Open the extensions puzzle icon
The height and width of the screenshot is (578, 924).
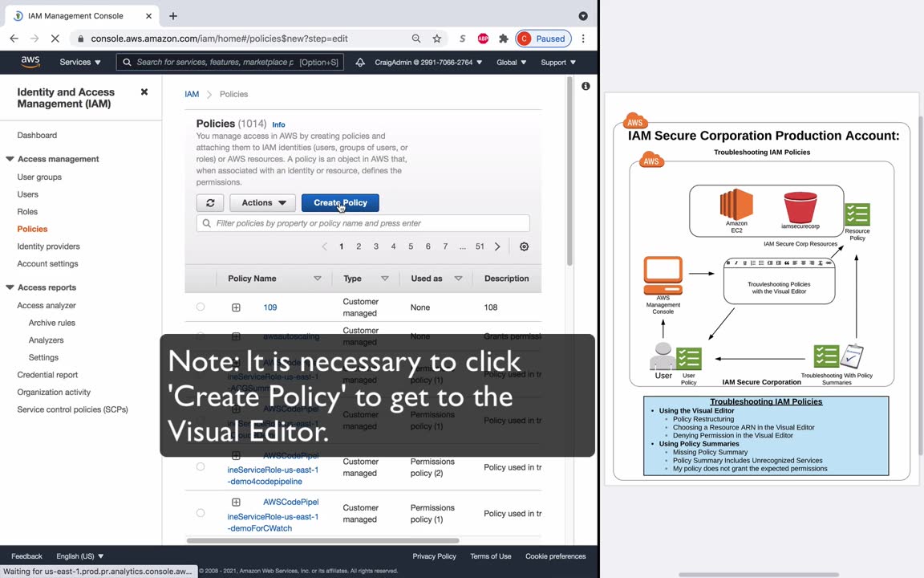503,39
